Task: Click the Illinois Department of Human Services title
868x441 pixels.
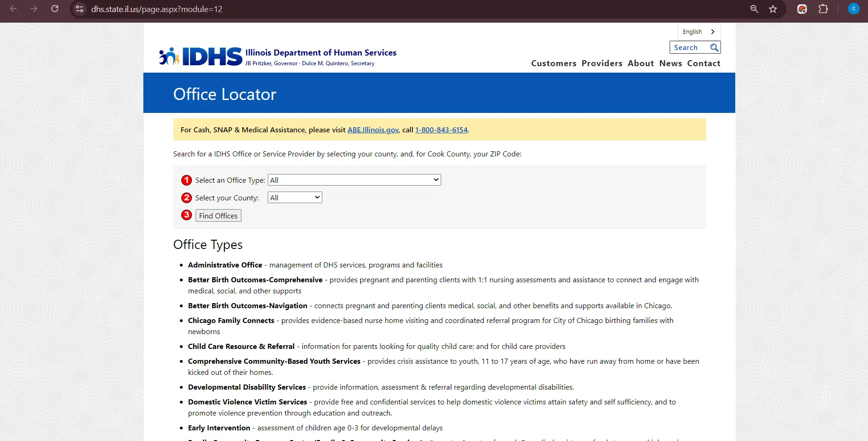Action: [321, 53]
